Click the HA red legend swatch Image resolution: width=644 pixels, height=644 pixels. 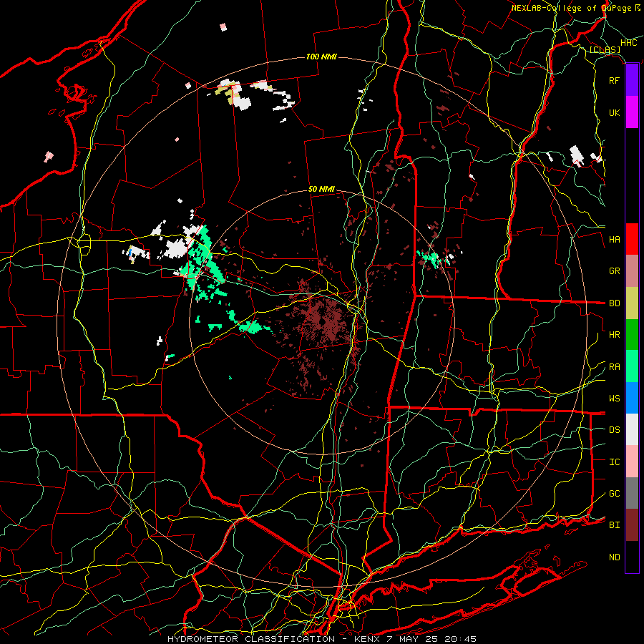(632, 239)
